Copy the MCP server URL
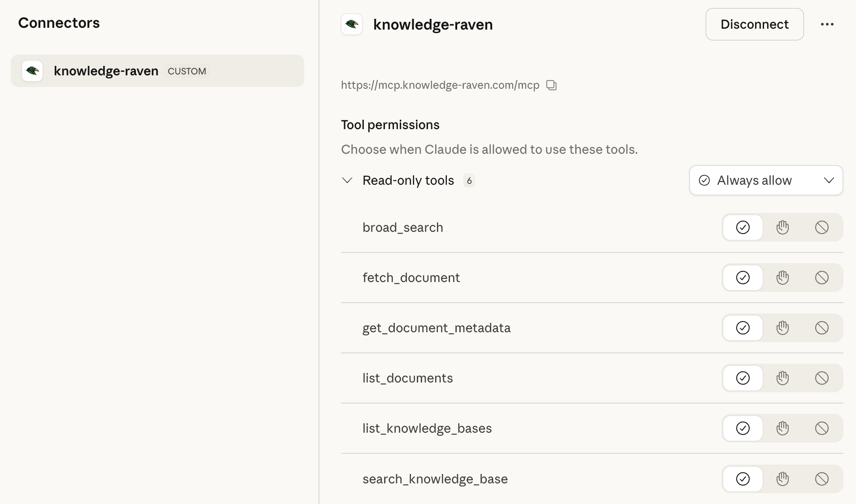856x504 pixels. point(551,85)
